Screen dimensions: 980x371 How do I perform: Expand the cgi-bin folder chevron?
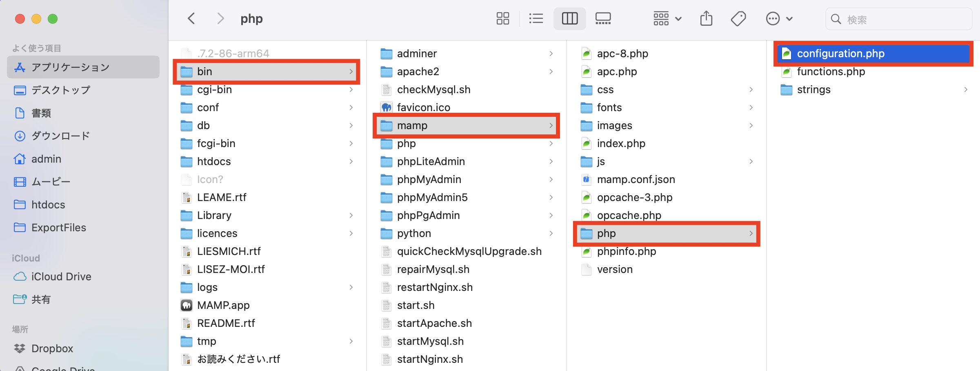pos(351,89)
